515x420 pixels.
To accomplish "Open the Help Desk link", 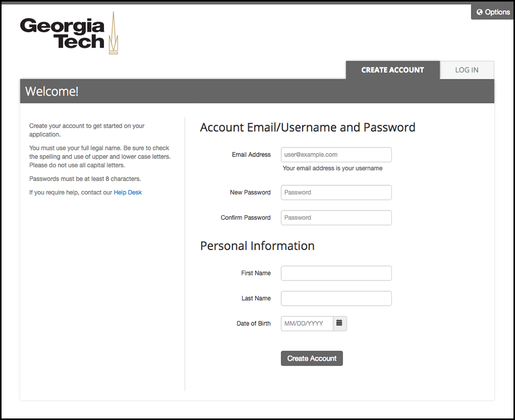I will pyautogui.click(x=128, y=192).
